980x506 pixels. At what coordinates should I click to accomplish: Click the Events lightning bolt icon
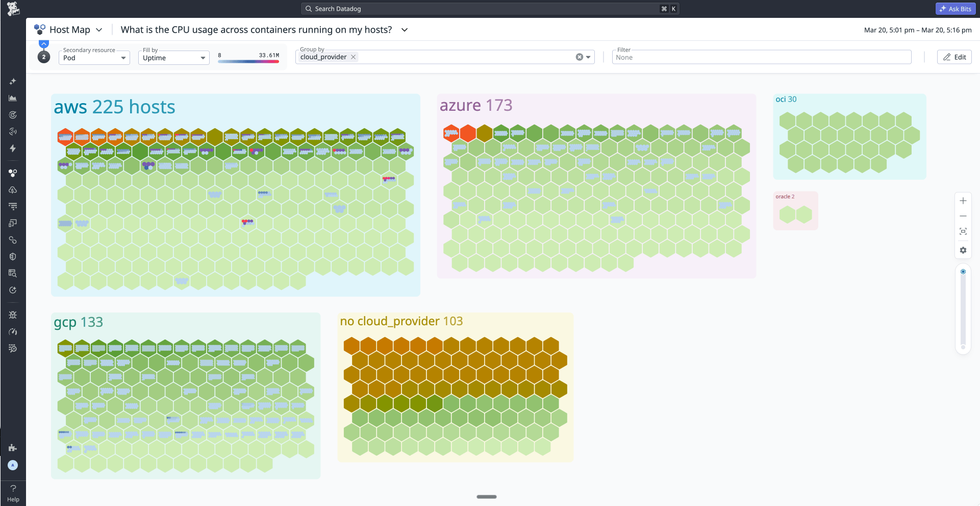point(13,149)
